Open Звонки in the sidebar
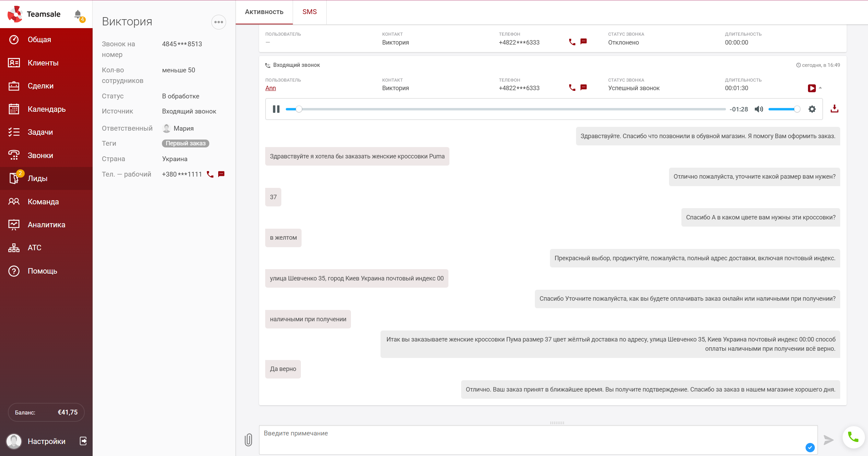868x456 pixels. pos(40,155)
